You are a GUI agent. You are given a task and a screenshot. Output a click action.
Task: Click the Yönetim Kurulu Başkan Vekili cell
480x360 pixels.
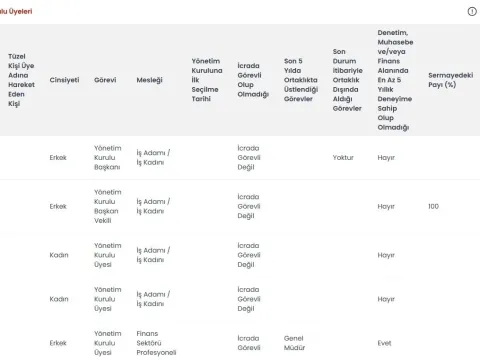click(x=107, y=206)
